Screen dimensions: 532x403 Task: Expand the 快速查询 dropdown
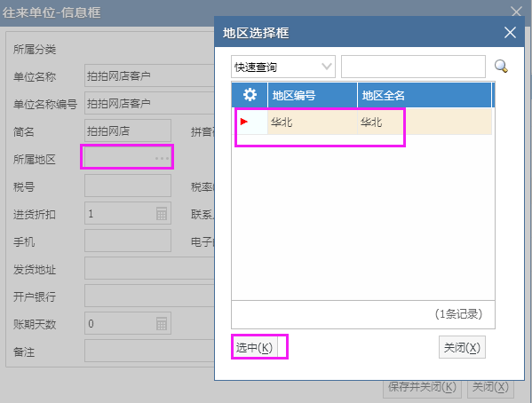click(327, 67)
